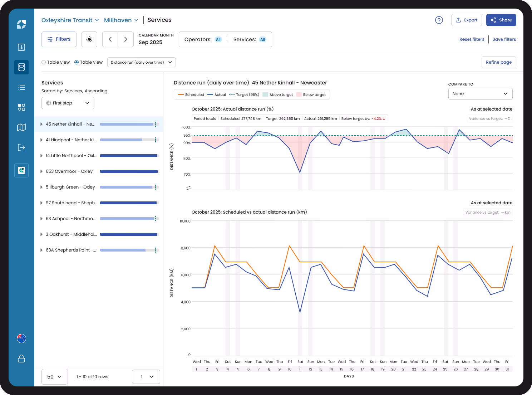Click the logout arrow sidebar icon
The image size is (532, 395).
coord(21,147)
